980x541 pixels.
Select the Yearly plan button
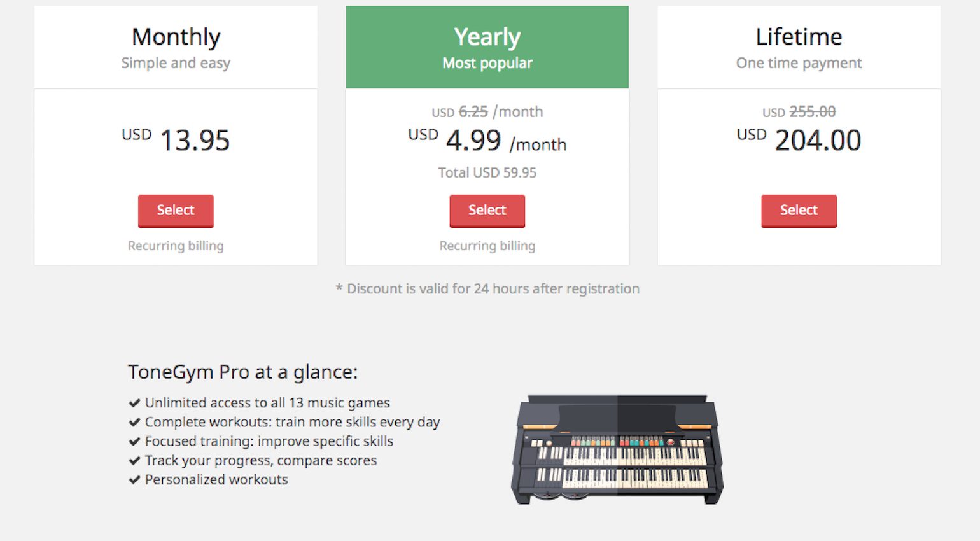click(487, 211)
